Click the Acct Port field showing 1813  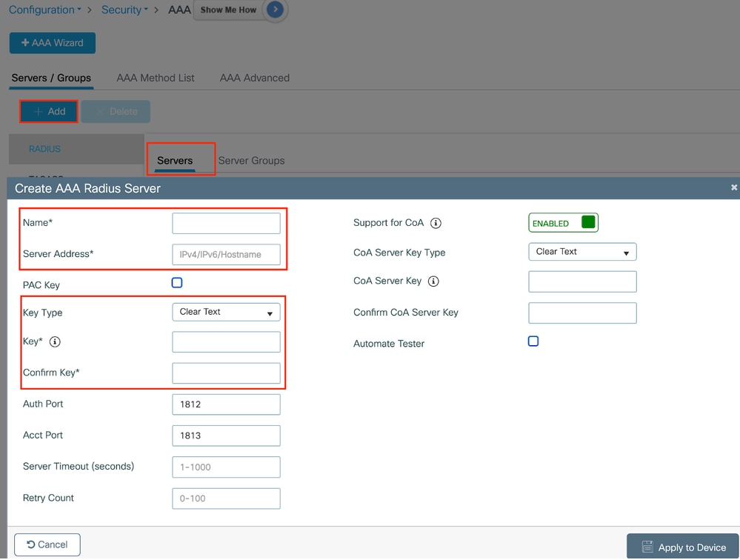pos(226,436)
